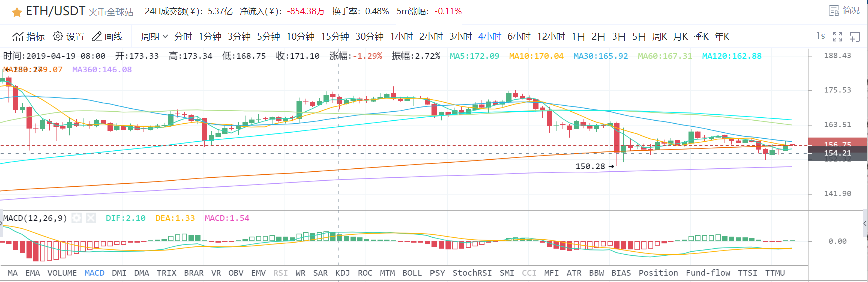Screen dimensions: 868x282
Task: Switch to 1小时 timeframe
Action: pyautogui.click(x=402, y=37)
